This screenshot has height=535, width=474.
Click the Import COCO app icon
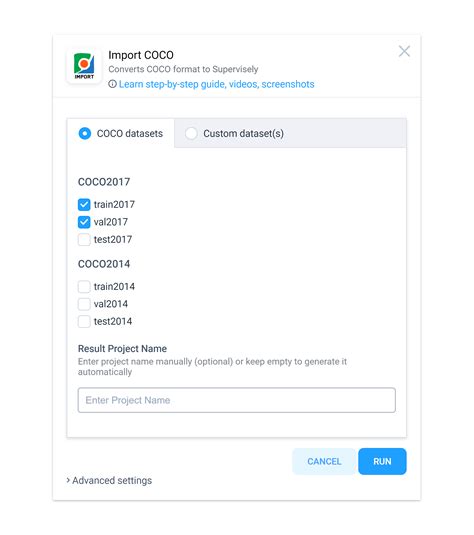84,66
